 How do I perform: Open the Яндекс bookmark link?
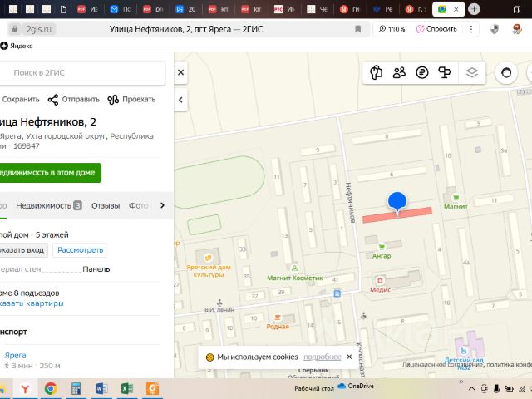click(17, 46)
